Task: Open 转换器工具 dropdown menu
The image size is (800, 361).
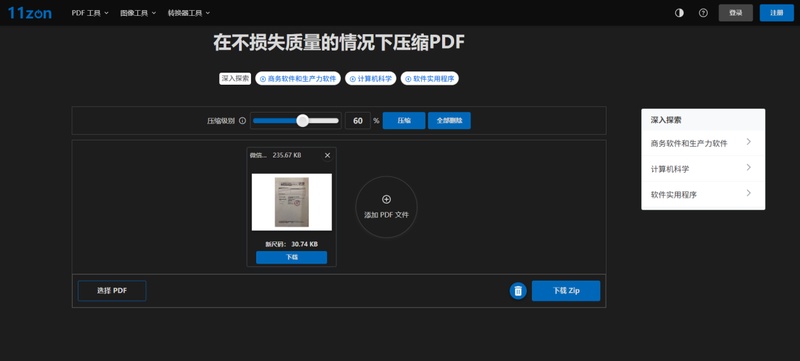Action: click(189, 13)
